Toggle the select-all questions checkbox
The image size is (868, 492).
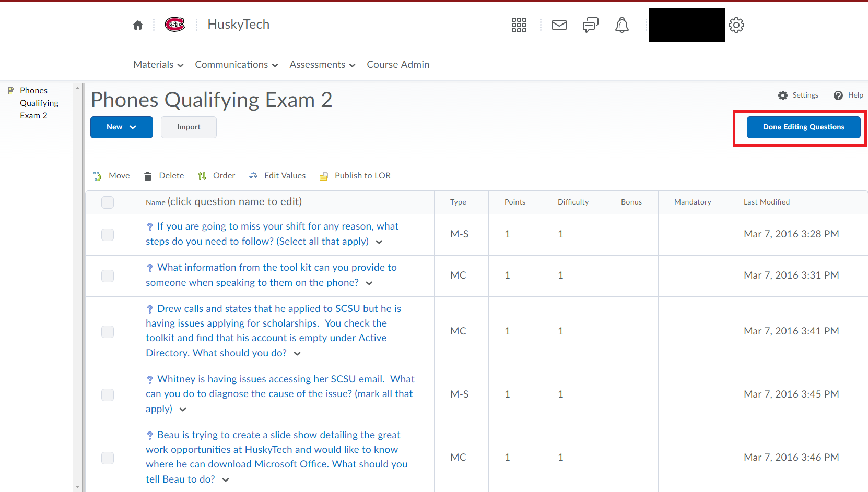click(x=108, y=202)
